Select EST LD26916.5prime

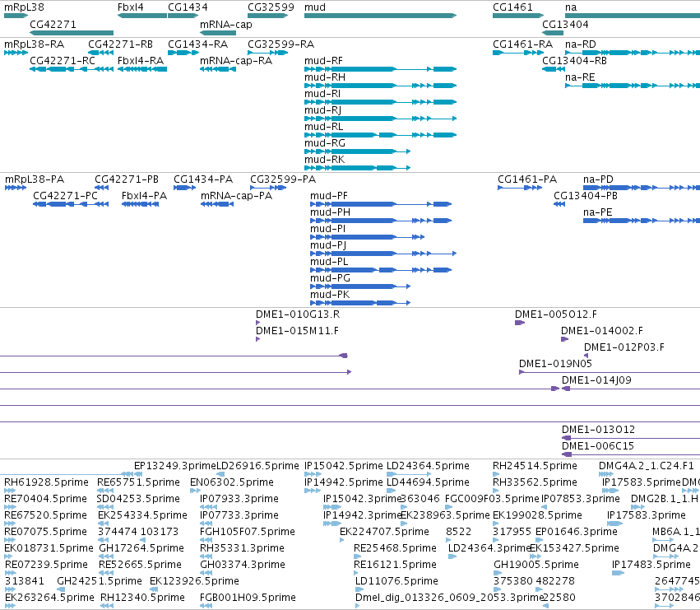point(220,474)
